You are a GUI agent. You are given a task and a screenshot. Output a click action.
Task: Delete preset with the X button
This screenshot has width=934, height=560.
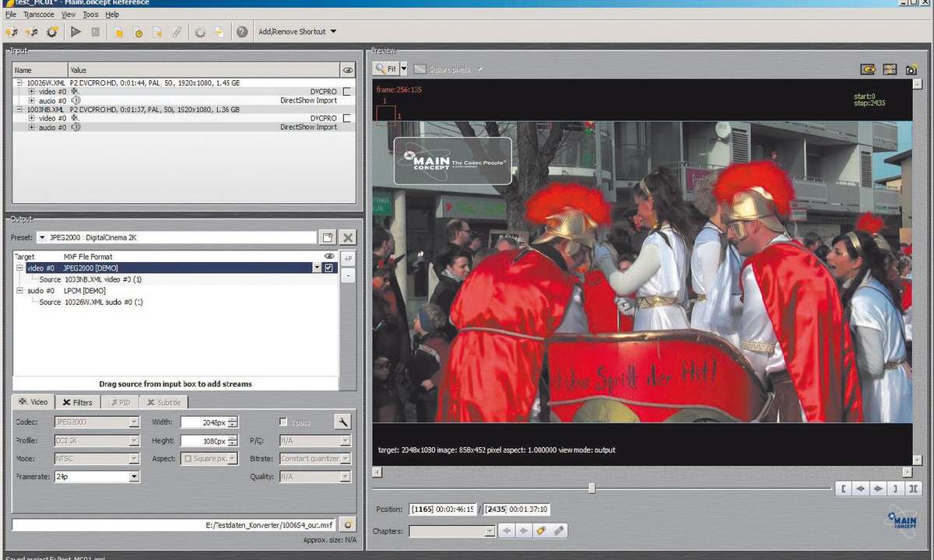tap(348, 237)
